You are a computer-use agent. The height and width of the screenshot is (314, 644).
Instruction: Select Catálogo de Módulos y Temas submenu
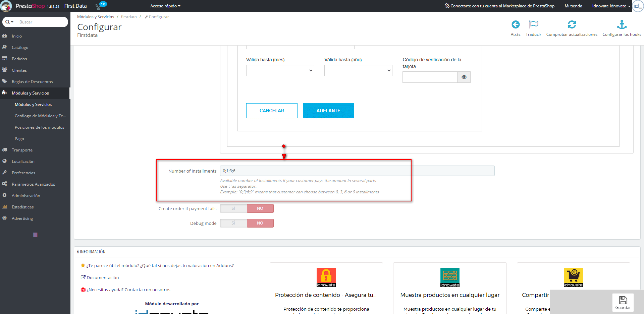[41, 116]
